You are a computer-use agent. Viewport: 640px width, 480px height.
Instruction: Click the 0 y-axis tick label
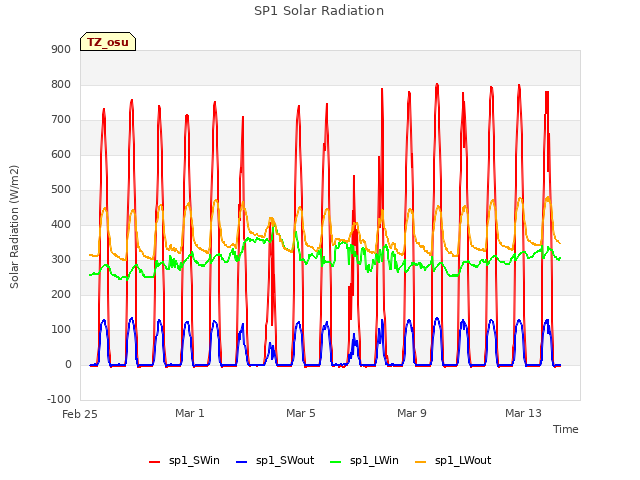68,365
